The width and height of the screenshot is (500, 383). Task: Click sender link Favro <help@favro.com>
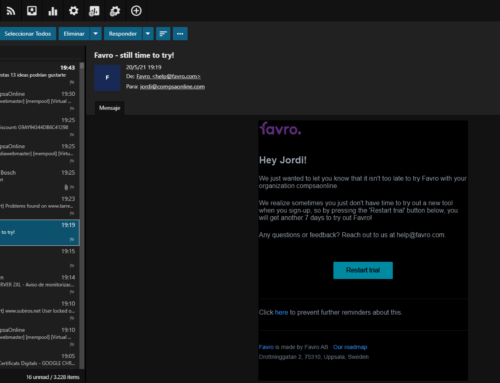pos(168,76)
